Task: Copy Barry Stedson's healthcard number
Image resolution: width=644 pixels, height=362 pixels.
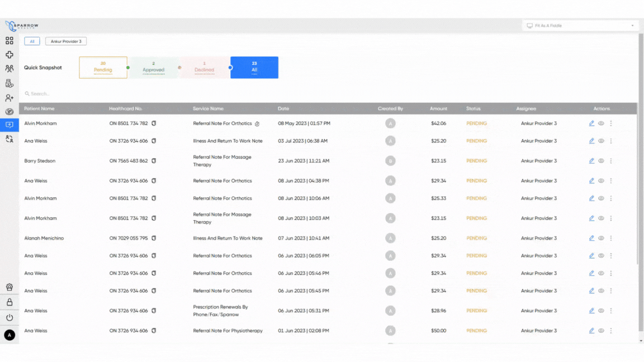Action: click(154, 161)
